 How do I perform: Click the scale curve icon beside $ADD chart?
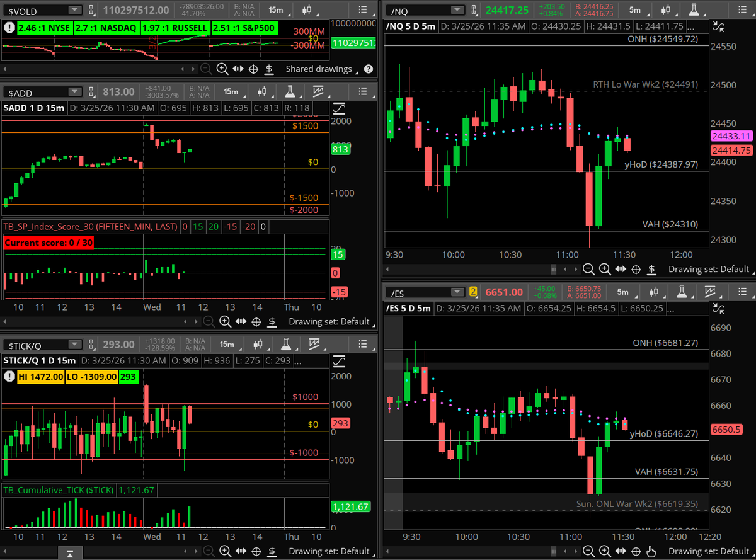339,108
